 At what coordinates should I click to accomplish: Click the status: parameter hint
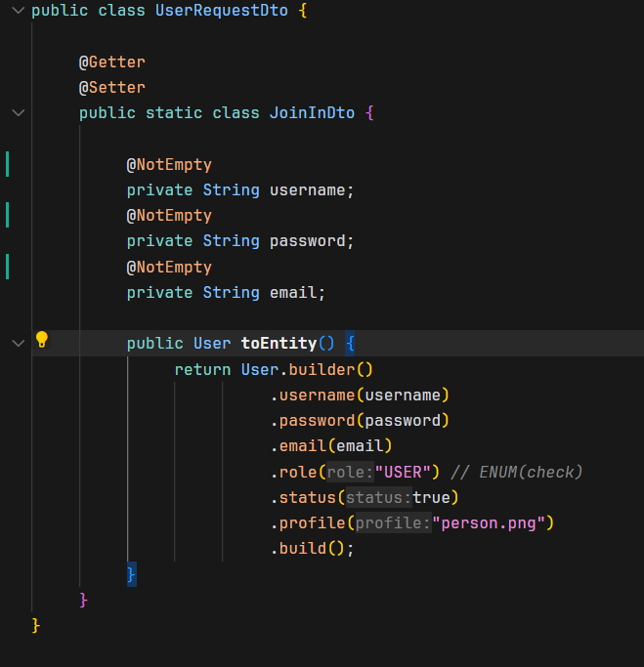click(379, 498)
